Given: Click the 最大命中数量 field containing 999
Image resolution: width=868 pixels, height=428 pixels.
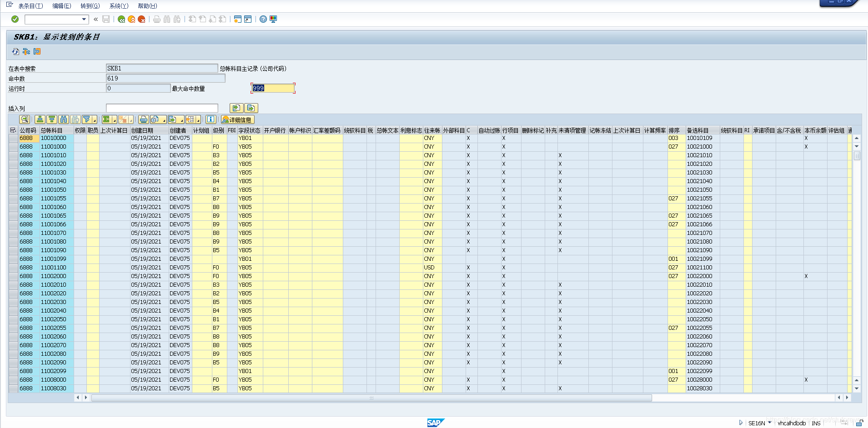Looking at the screenshot, I should coord(273,88).
